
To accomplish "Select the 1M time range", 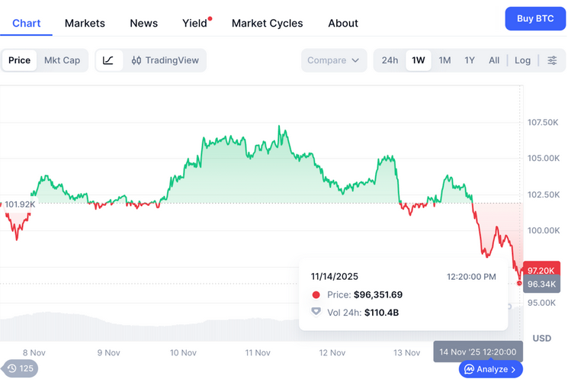I will tap(444, 60).
